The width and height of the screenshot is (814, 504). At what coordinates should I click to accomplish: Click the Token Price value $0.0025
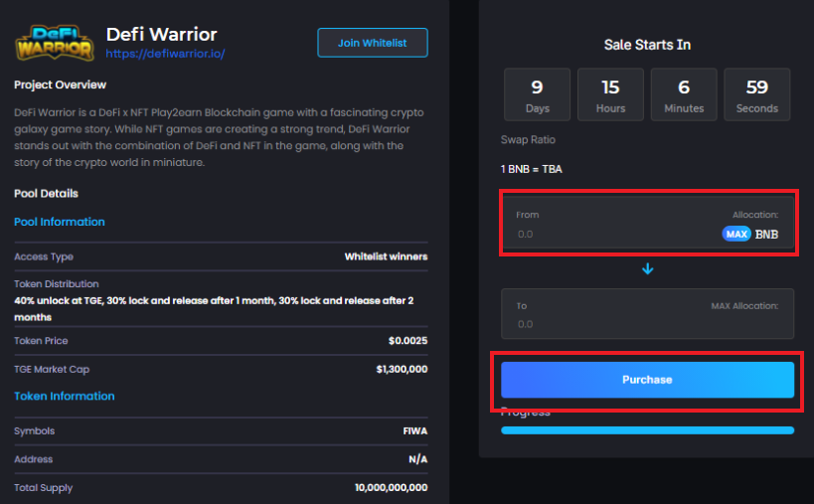point(407,341)
